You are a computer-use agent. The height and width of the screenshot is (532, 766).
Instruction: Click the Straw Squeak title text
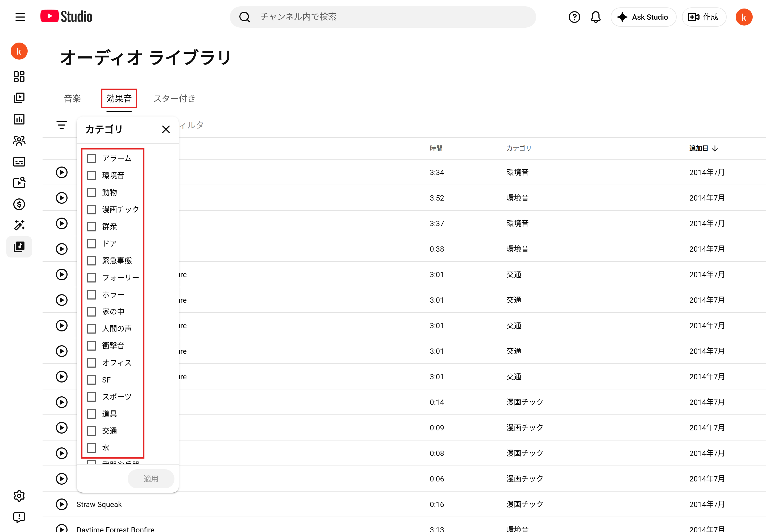tap(99, 504)
